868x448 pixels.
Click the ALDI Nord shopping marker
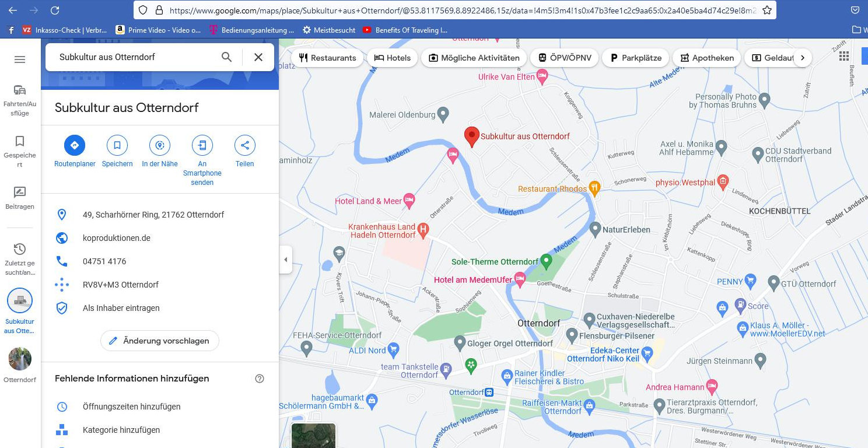(394, 350)
